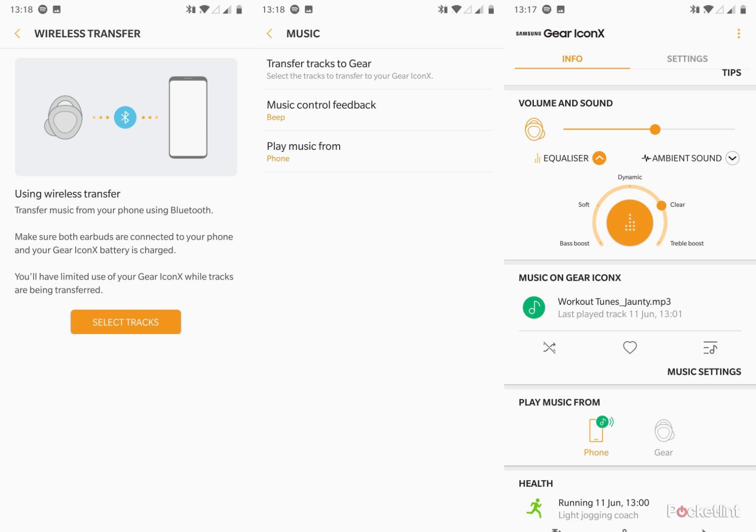Go back from Wireless Transfer screen
Viewport: 756px width, 532px height.
(17, 34)
